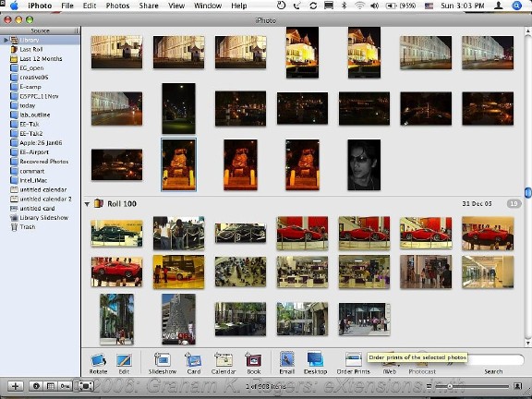532x399 pixels.
Task: Click the user switching icon in menu bar
Action: pyautogui.click(x=498, y=6)
